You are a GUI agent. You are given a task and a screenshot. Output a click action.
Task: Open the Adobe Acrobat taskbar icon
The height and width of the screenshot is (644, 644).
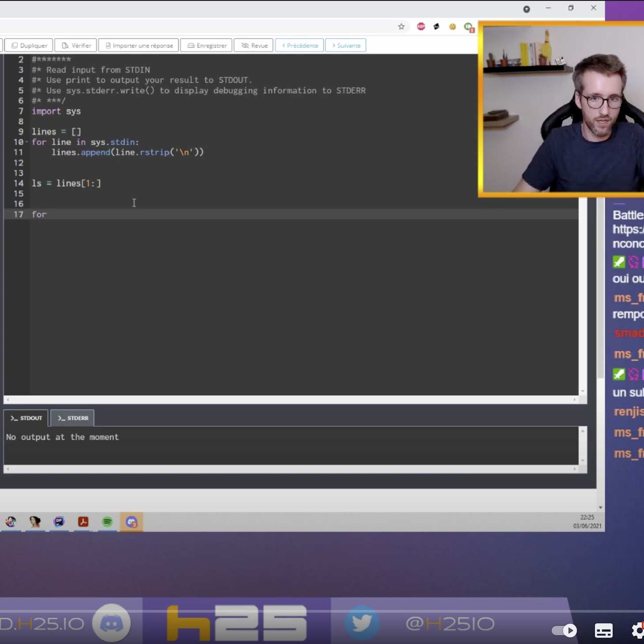coord(83,522)
